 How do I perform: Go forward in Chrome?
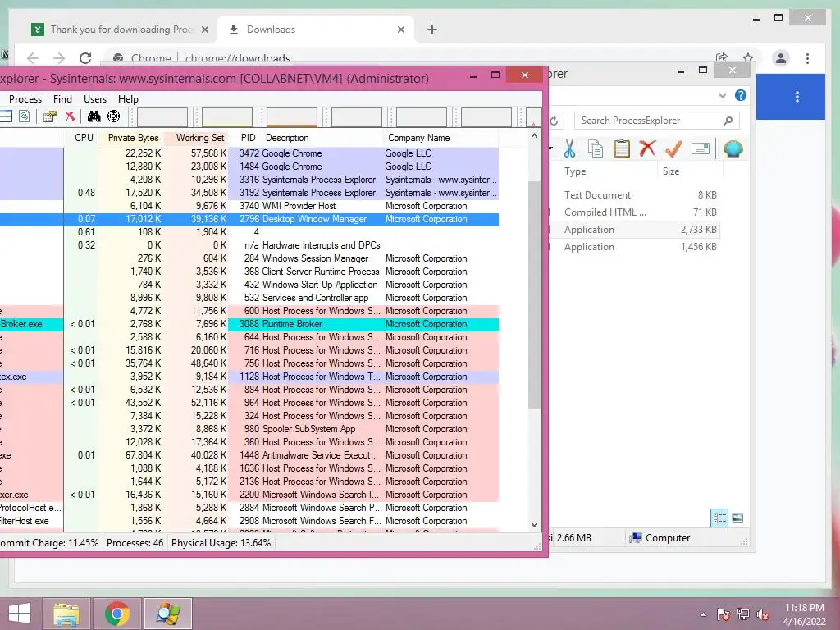(x=59, y=58)
